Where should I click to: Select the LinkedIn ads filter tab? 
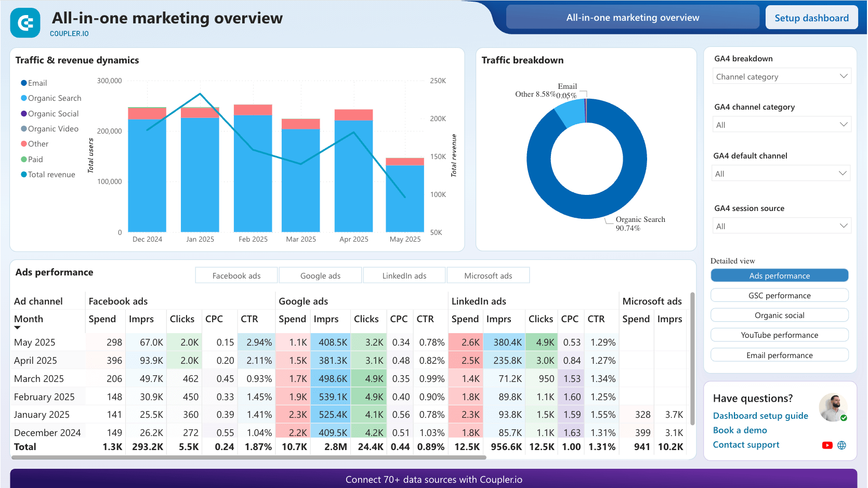coord(404,275)
